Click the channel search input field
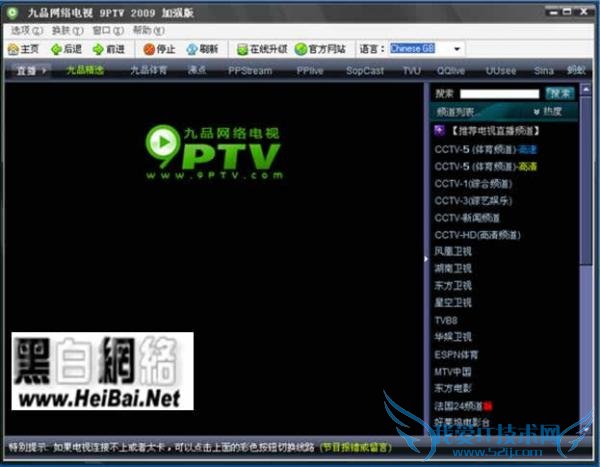600x467 pixels. coord(499,94)
